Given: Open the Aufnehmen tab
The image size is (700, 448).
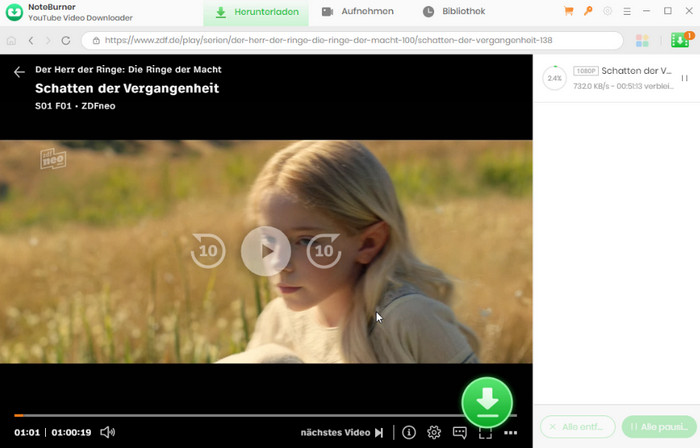Looking at the screenshot, I should point(358,12).
